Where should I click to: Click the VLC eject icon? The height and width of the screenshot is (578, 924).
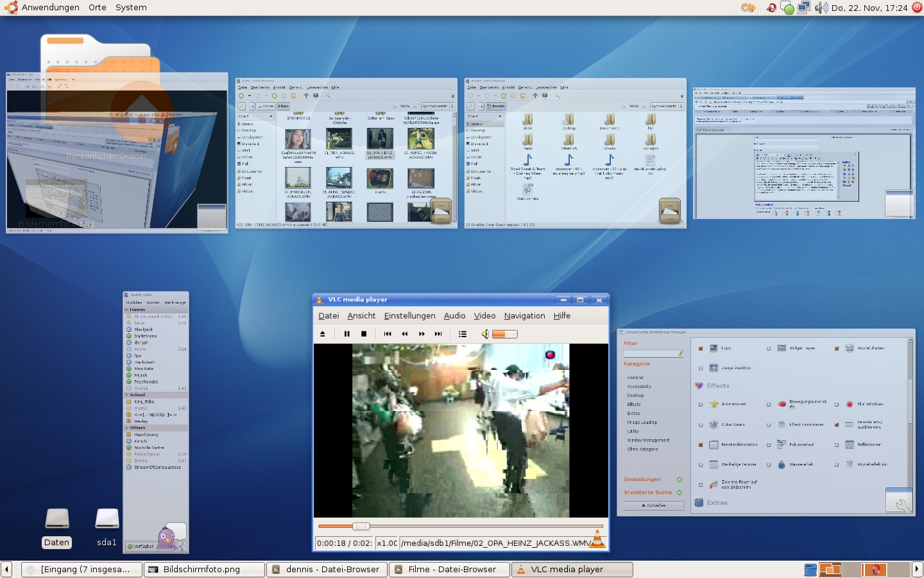click(x=322, y=334)
